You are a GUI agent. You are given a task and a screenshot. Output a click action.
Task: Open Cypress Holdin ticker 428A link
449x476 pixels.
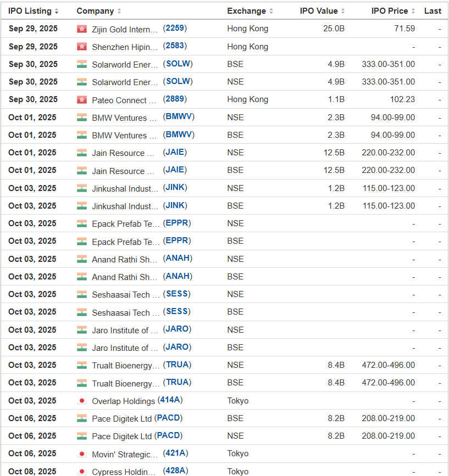[x=176, y=471]
